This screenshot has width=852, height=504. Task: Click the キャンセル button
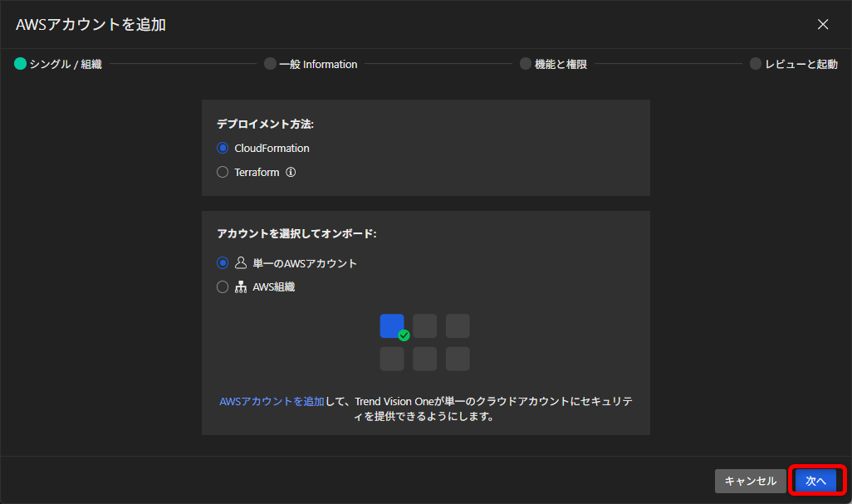[x=751, y=481]
